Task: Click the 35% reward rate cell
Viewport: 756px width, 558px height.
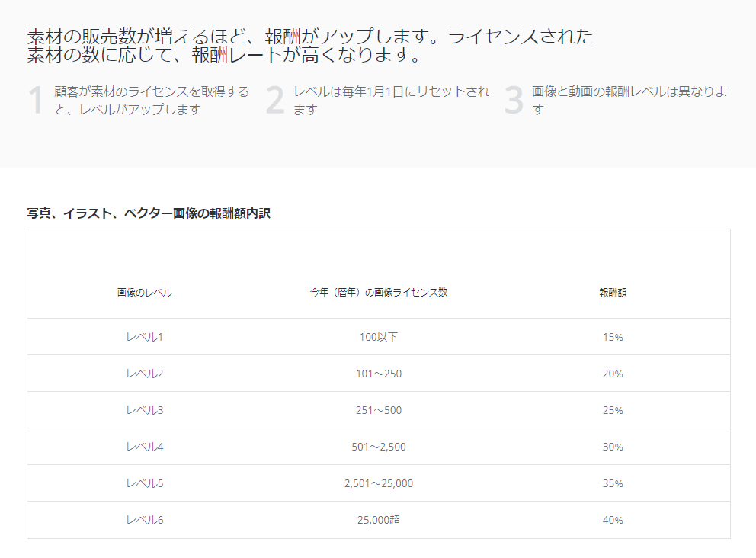Action: [x=613, y=483]
